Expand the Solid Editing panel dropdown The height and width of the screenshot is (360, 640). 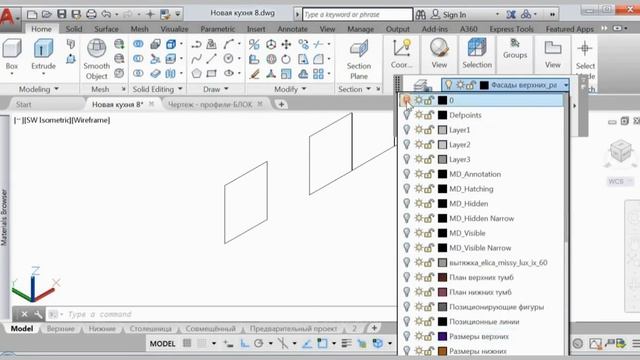coord(180,89)
